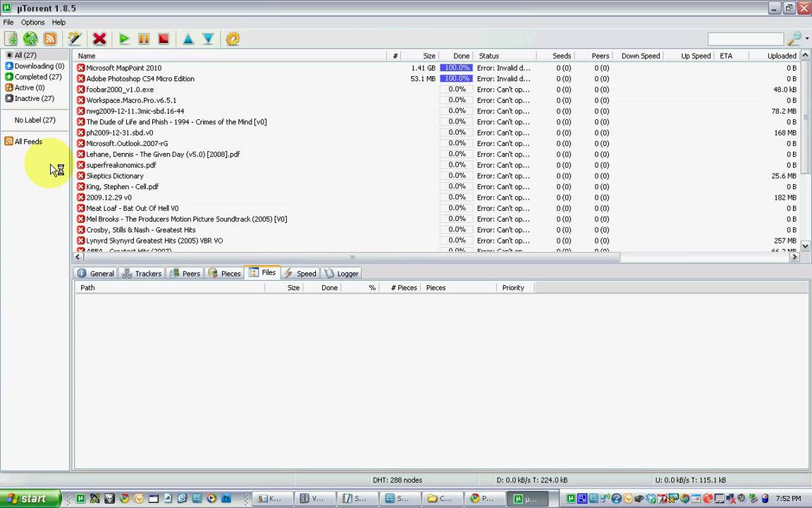
Task: Click MapPoint 2010 100% progress bar
Action: click(456, 68)
